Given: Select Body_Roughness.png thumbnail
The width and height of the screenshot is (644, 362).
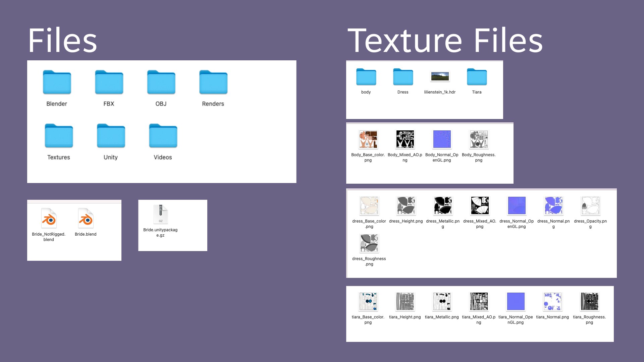Looking at the screenshot, I should [x=479, y=139].
